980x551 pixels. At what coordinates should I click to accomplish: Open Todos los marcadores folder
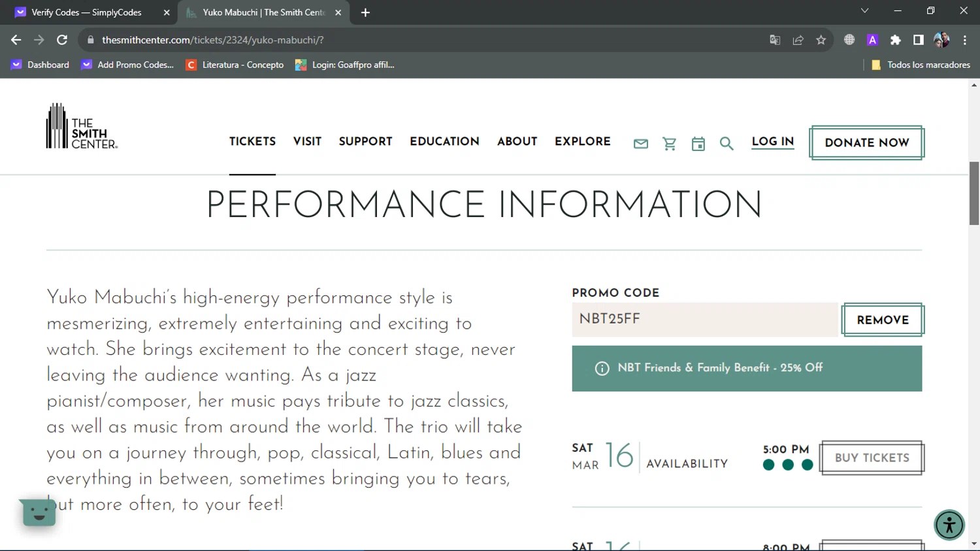click(x=921, y=65)
